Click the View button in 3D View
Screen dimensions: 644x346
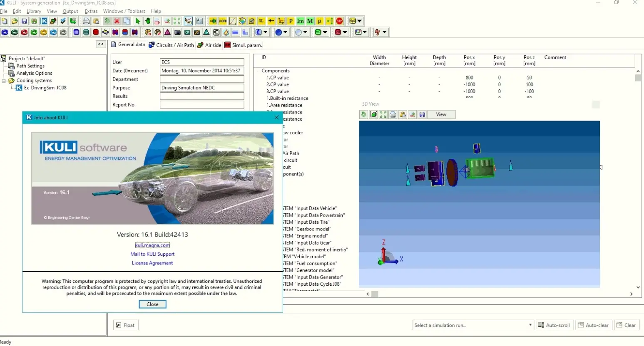[x=441, y=114]
